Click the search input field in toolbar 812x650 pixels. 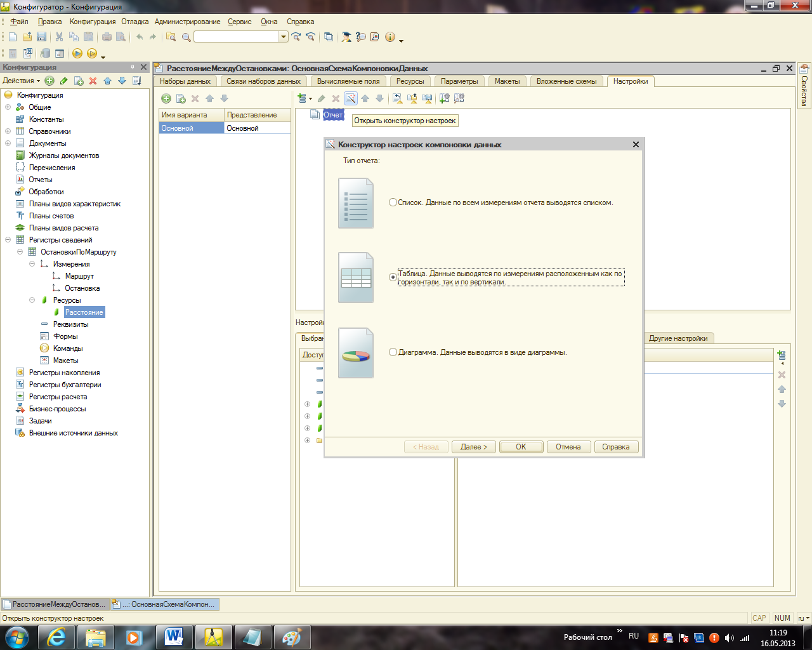click(236, 37)
